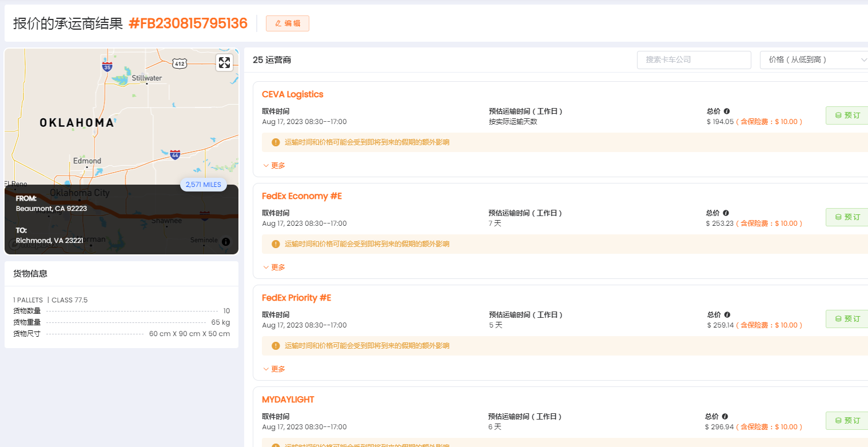Click the search trucking company field
868x447 pixels.
[x=694, y=60]
